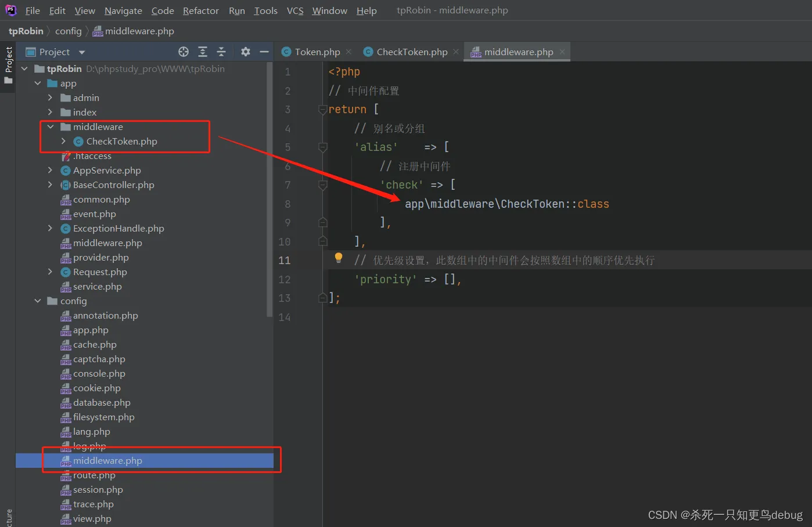The image size is (812, 527).
Task: Click middleware.php in the breadcrumb bar
Action: click(134, 31)
